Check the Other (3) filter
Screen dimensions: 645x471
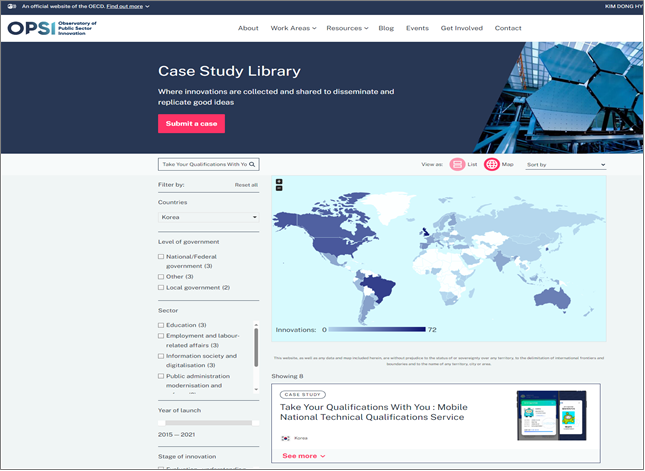(x=161, y=276)
